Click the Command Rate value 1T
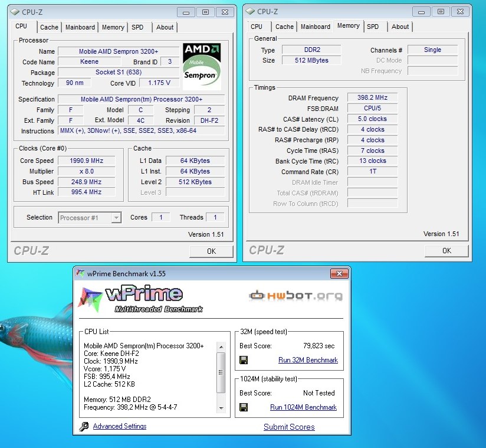This screenshot has width=486, height=448. (x=372, y=171)
